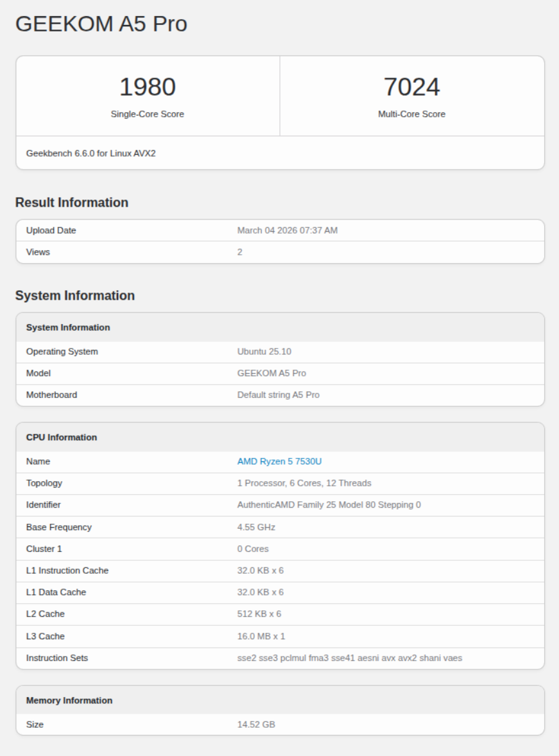Click the upload date value March 04 2026
This screenshot has height=756, width=559.
pos(287,230)
